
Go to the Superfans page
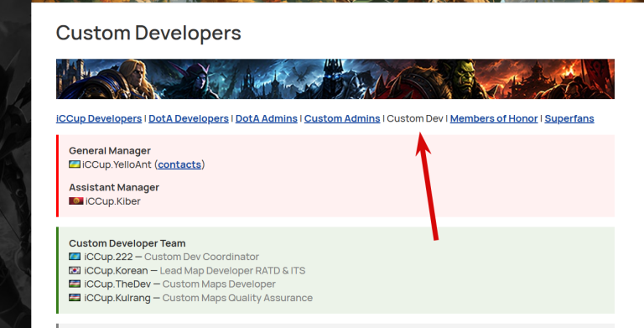[569, 118]
